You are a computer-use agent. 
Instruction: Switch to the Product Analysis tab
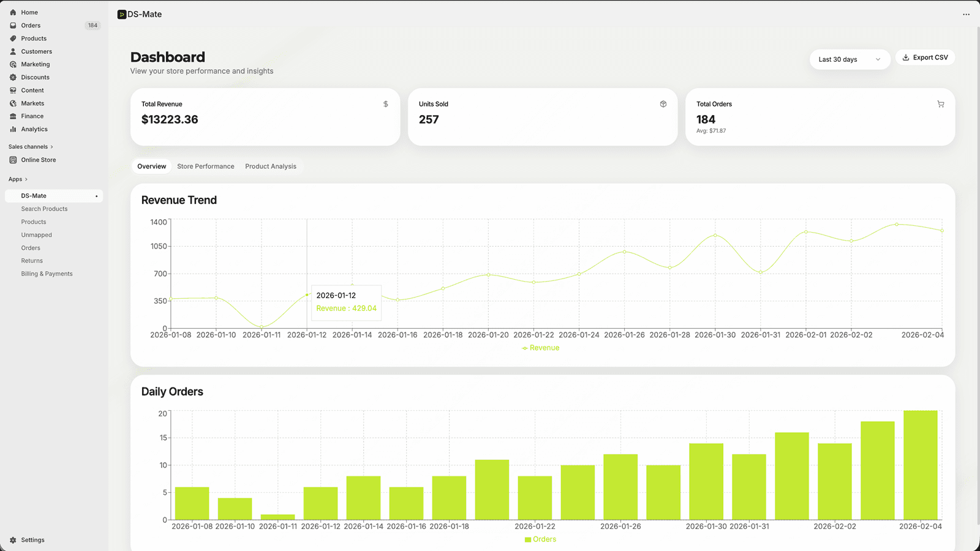pos(271,167)
